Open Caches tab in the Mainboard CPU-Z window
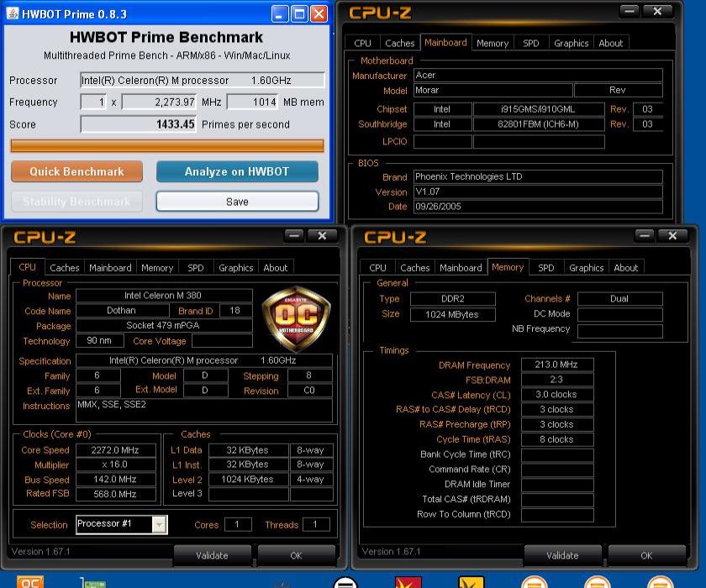 (399, 43)
